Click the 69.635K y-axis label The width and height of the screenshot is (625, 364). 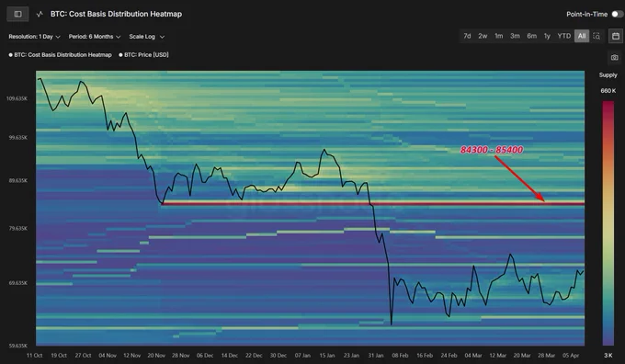[18, 283]
